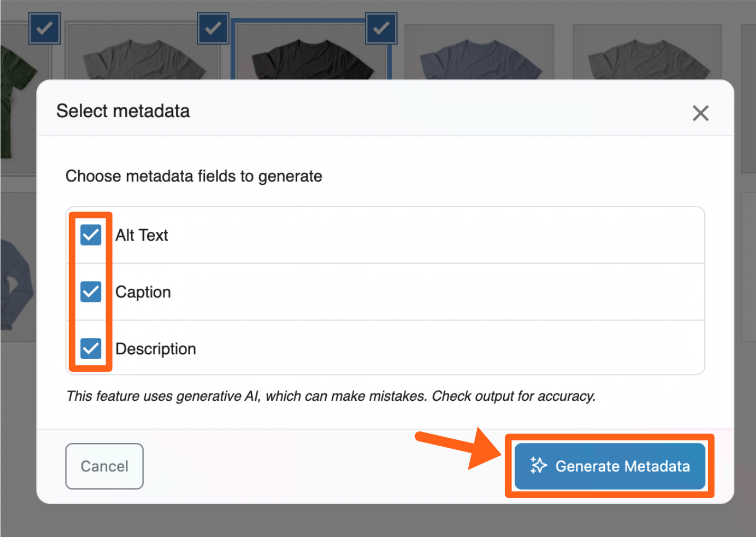Screen dimensions: 756x537
Task: Click the sparkle icon on Generate Metadata
Action: [538, 466]
